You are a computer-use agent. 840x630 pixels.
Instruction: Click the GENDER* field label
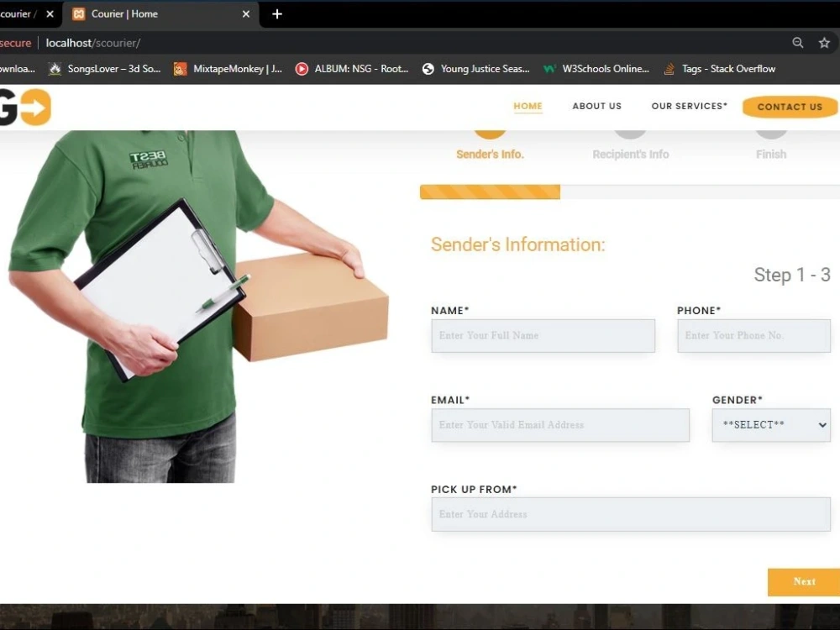[738, 400]
